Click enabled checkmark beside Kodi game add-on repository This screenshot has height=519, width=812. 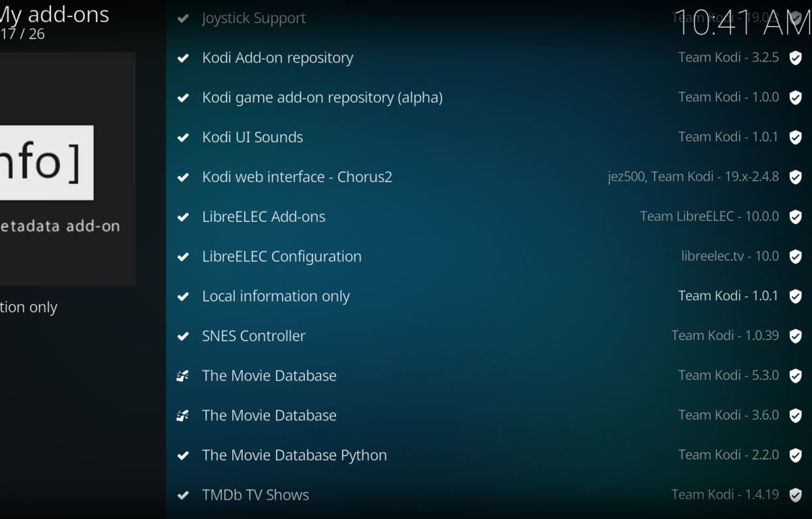(183, 98)
